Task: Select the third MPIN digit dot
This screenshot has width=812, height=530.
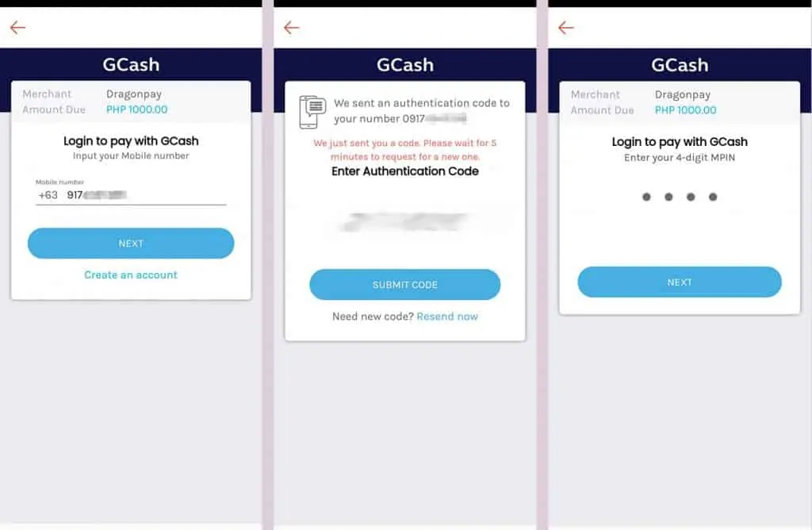Action: (691, 197)
